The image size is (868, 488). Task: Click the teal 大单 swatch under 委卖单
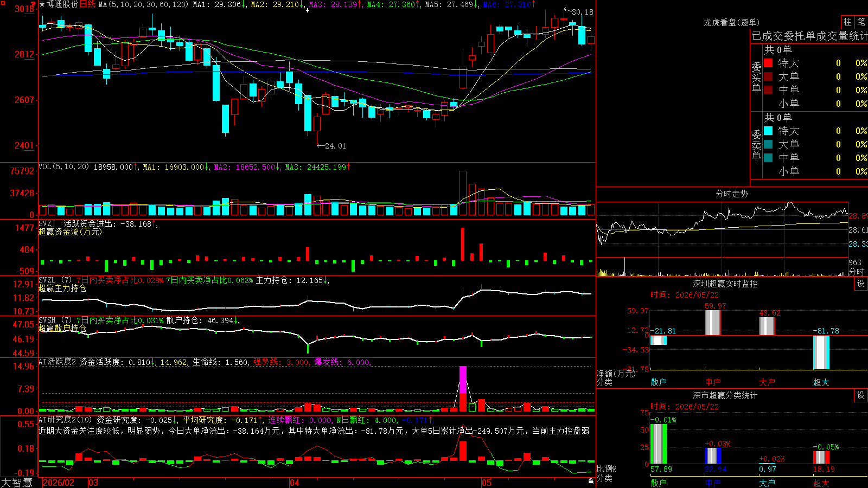tap(768, 144)
